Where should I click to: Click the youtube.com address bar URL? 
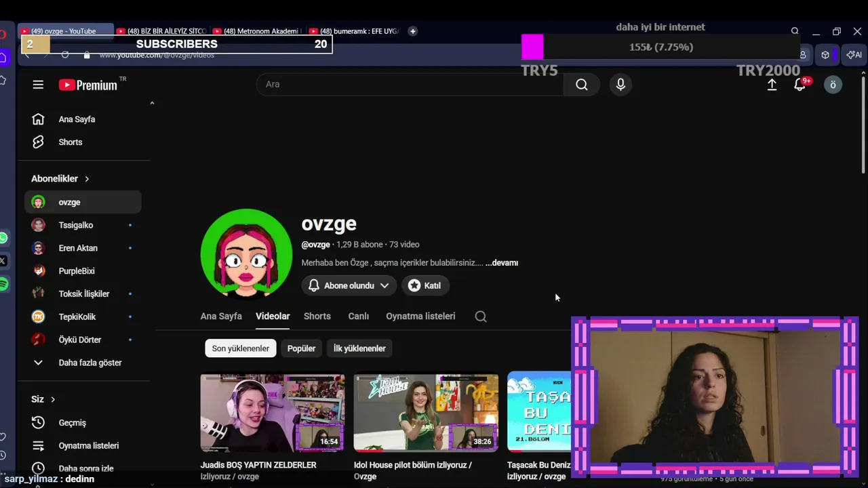point(157,55)
